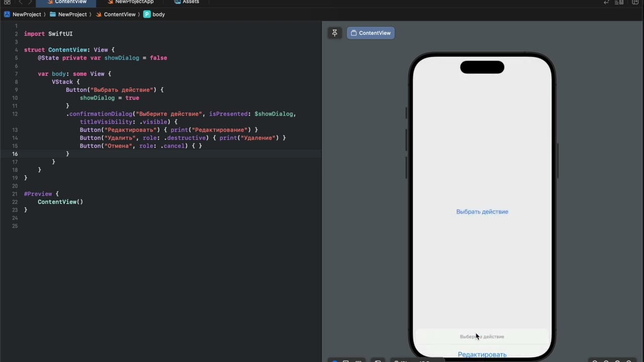This screenshot has width=644, height=362.
Task: Click "showDialog = true" code line
Action: 109,98
